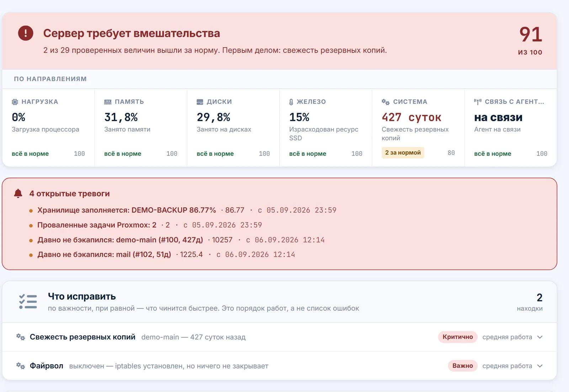The width and height of the screenshot is (569, 392).
Task: Click 'demo-main — 427 суток назад' detail text
Action: (193, 337)
